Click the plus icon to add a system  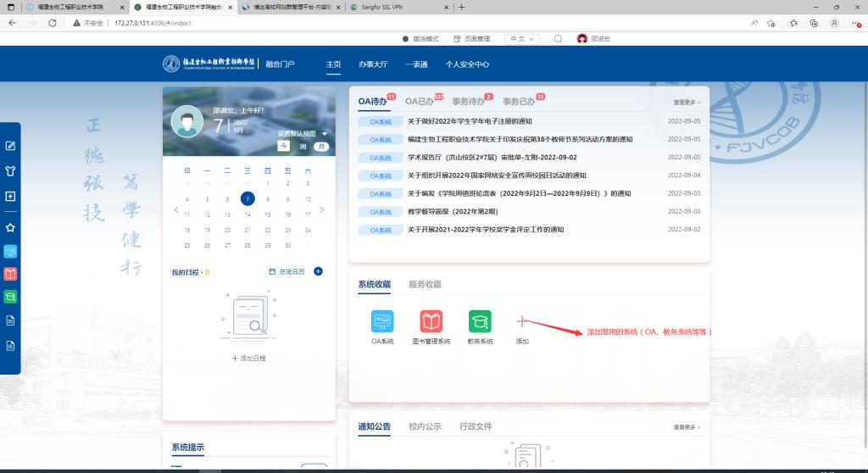pos(522,321)
